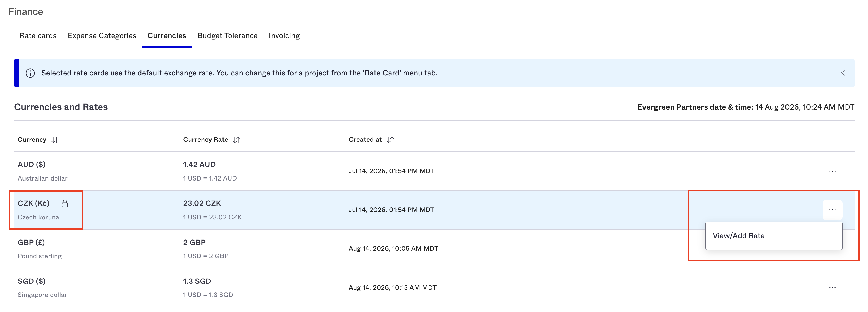
Task: Close the CZK row three-dot menu
Action: (x=832, y=210)
